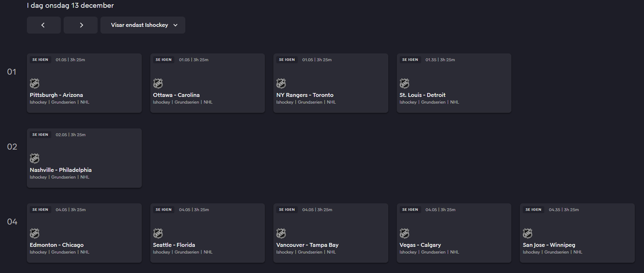Click the '01' hour label
This screenshot has width=644, height=273.
12,72
